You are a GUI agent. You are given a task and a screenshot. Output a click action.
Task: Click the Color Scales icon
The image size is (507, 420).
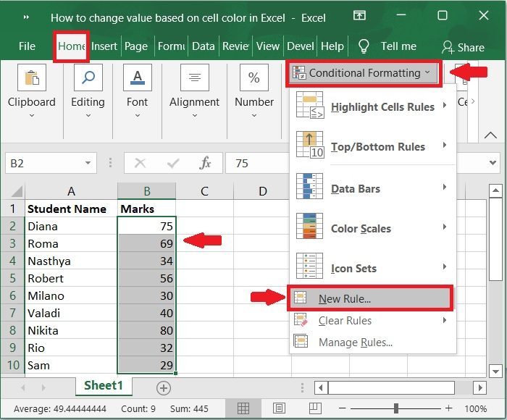(x=310, y=226)
